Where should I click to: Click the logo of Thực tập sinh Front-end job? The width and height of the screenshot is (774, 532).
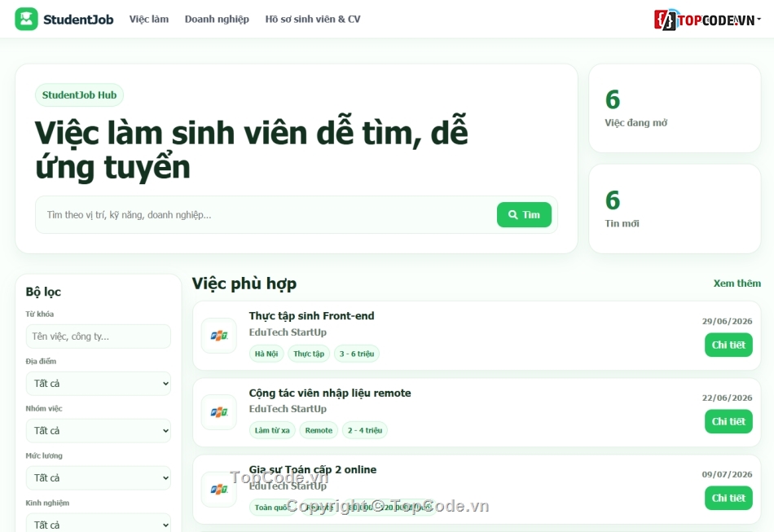pyautogui.click(x=219, y=336)
